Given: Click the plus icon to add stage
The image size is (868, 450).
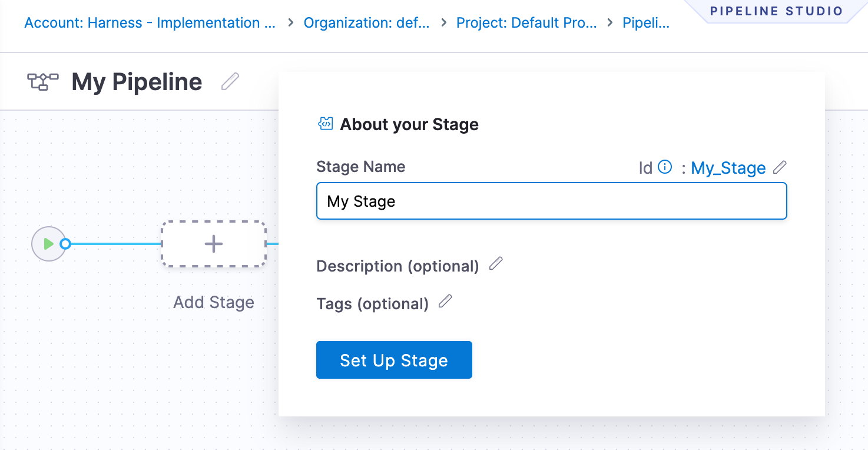Looking at the screenshot, I should pos(214,244).
